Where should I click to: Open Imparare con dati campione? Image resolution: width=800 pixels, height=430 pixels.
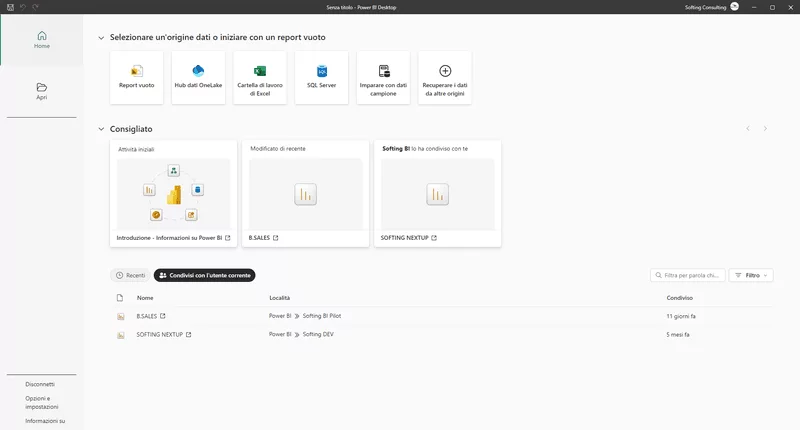pos(383,78)
